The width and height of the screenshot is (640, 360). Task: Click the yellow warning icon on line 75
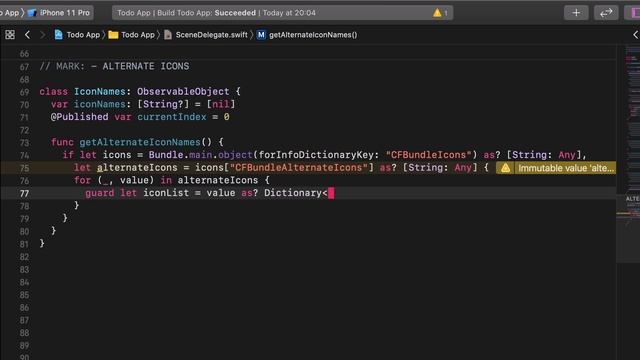click(x=505, y=168)
